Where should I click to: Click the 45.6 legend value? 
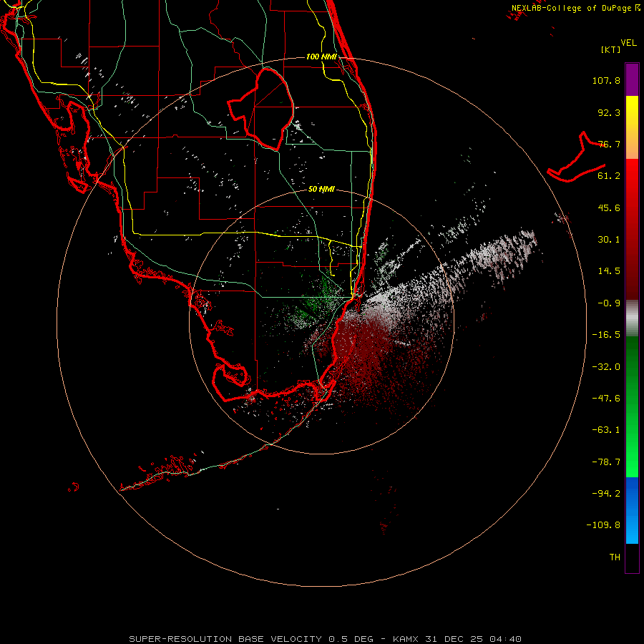coord(609,208)
